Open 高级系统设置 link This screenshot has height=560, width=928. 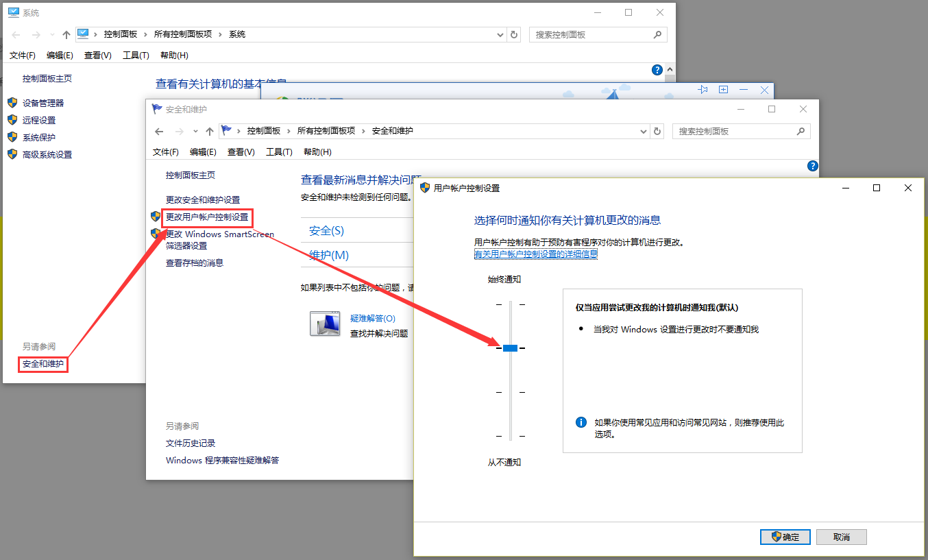(x=47, y=154)
